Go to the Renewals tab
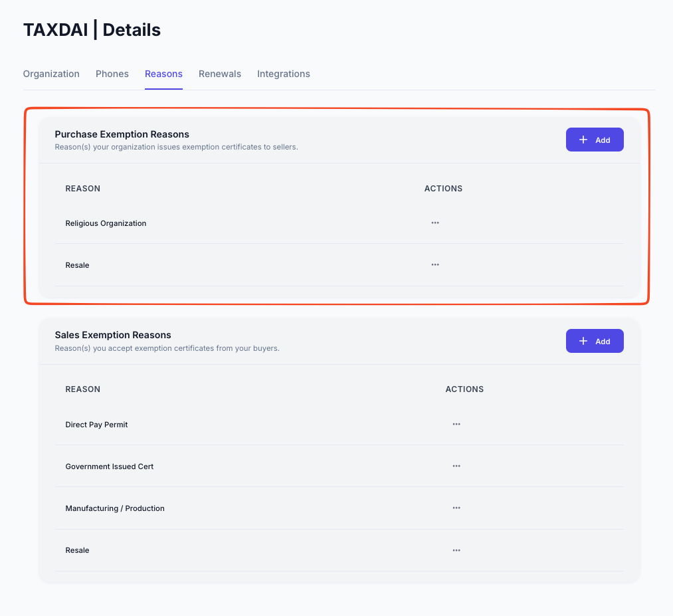This screenshot has height=616, width=673. [x=220, y=74]
